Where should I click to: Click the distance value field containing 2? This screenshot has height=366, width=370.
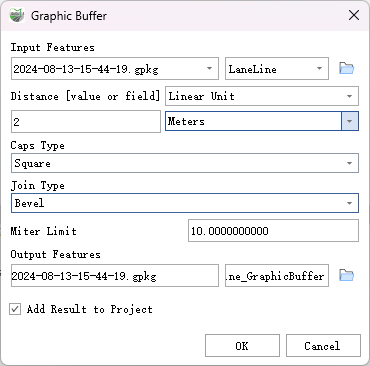pyautogui.click(x=86, y=121)
